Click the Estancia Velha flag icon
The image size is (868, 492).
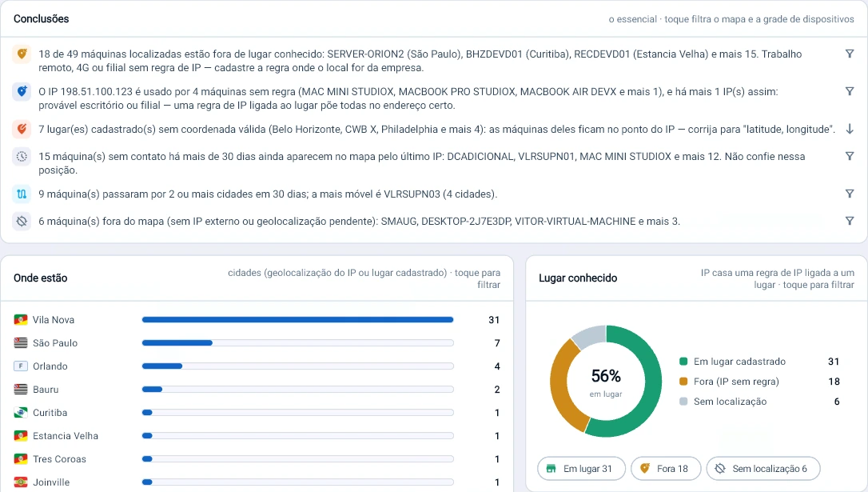coord(21,436)
